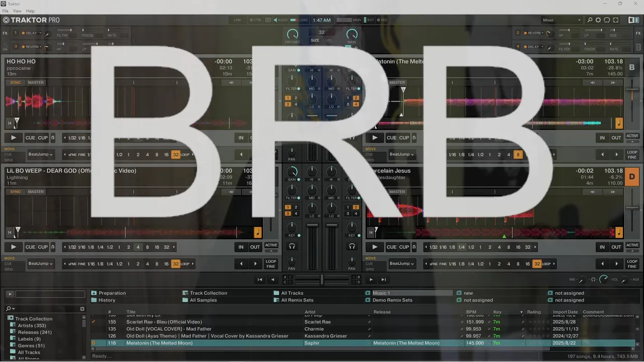Jump to track start on Deck C stripe
This screenshot has height=362, width=644.
[10, 232]
